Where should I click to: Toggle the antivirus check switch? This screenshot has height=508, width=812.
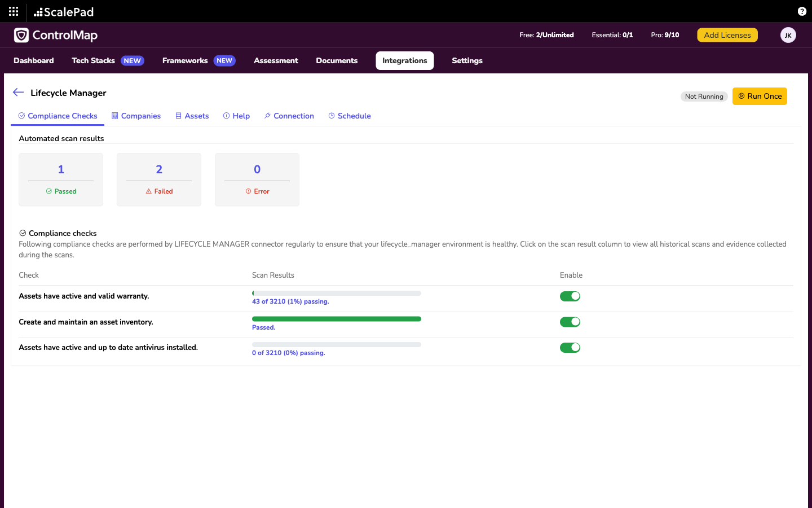(x=570, y=348)
